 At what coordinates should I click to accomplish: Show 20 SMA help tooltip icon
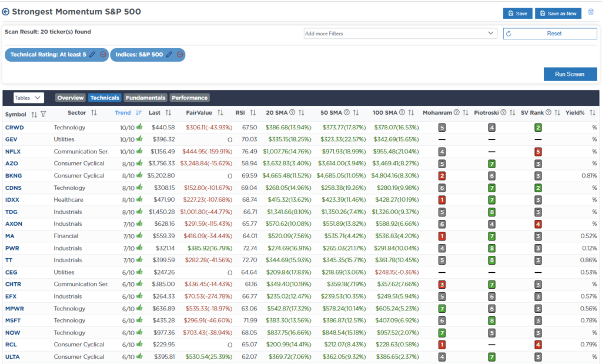point(292,112)
